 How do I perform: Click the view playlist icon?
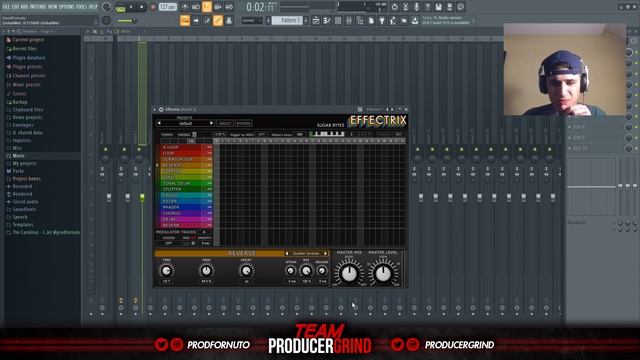click(316, 20)
